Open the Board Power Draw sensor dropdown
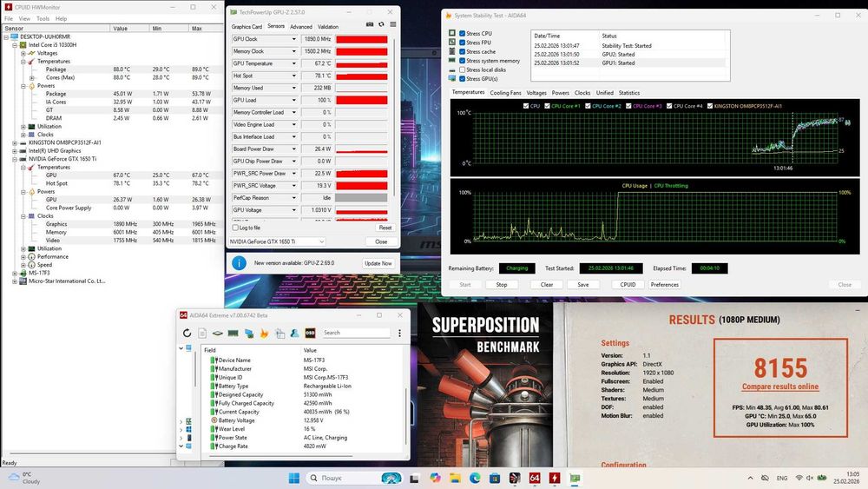This screenshot has height=489, width=868. point(294,149)
